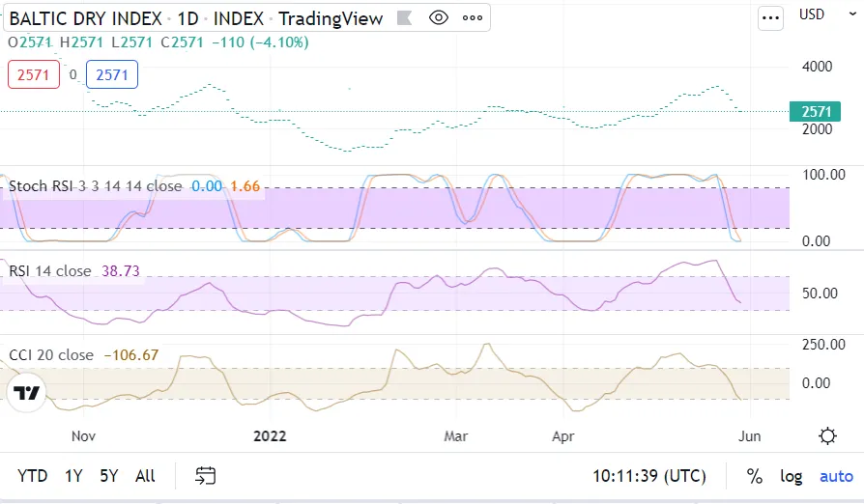Click the TradingView logo at bottom left
The height and width of the screenshot is (504, 864).
(x=27, y=393)
